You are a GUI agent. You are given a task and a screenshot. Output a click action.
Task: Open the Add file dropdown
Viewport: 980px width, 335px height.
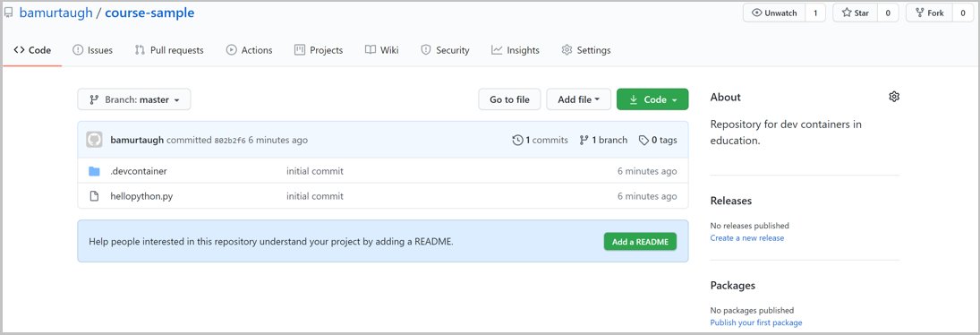(579, 99)
